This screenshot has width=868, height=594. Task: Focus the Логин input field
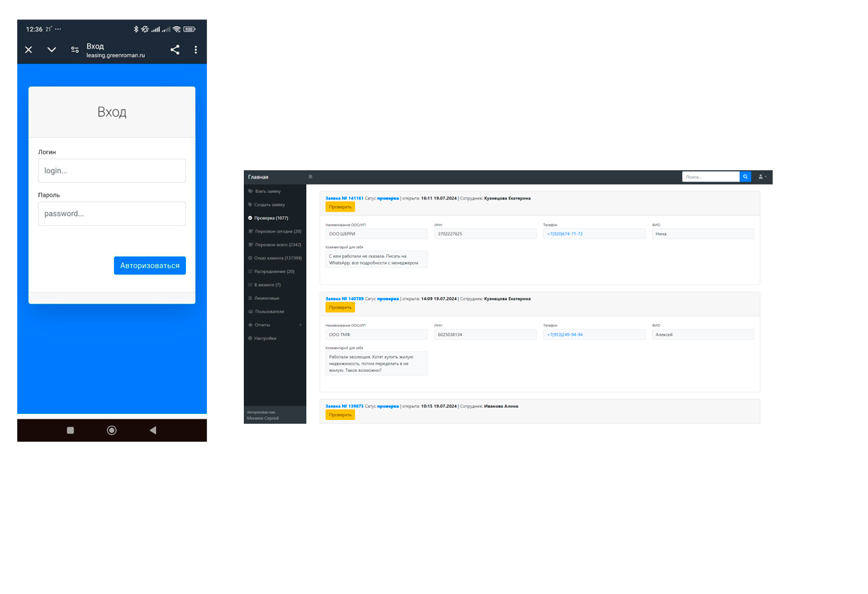(x=112, y=171)
